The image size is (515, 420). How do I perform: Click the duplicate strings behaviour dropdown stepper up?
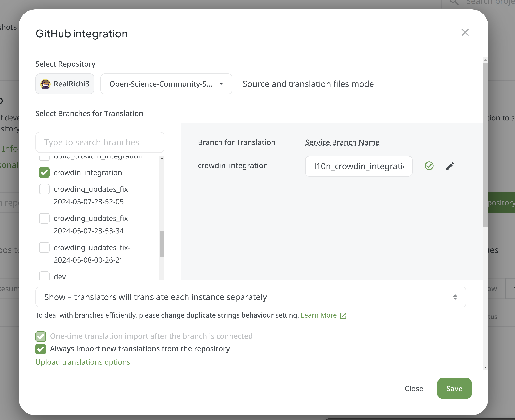[455, 295]
